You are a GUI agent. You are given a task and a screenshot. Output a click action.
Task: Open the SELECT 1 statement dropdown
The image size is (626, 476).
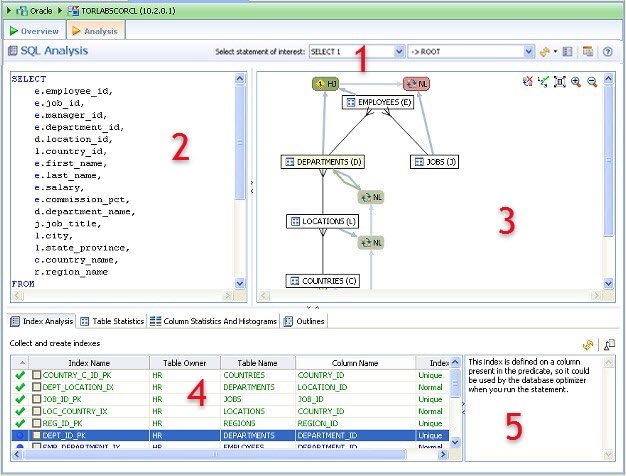click(357, 52)
